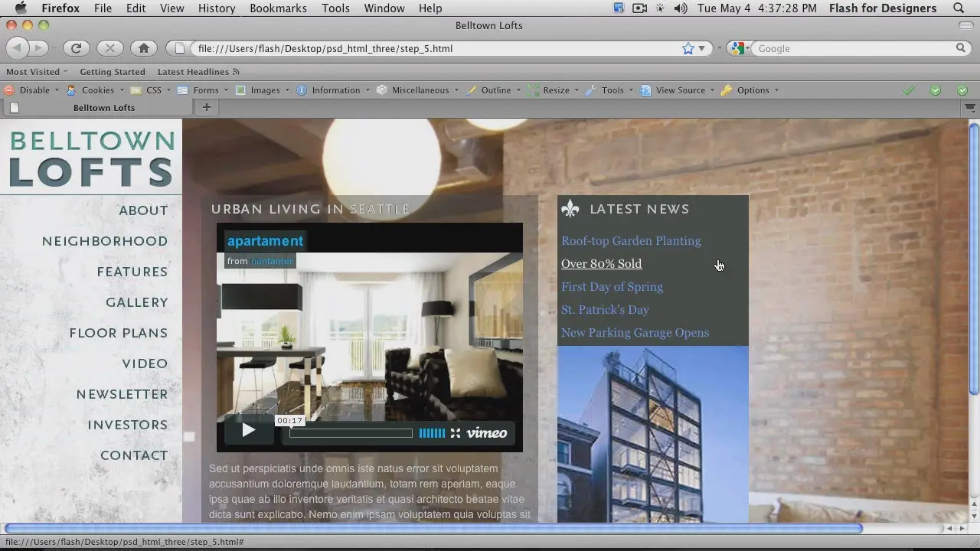Adjust the Vimeo player volume bars
The height and width of the screenshot is (551, 980).
(x=432, y=433)
